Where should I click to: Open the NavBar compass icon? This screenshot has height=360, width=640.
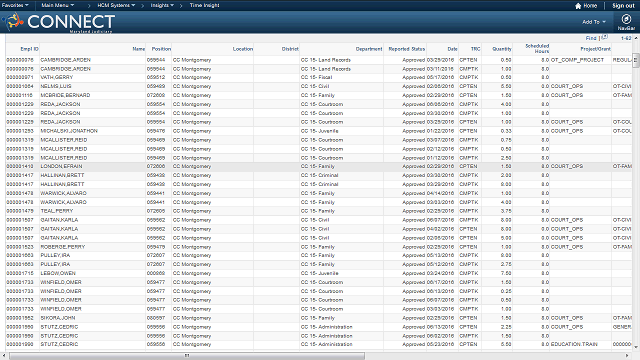pyautogui.click(x=626, y=19)
